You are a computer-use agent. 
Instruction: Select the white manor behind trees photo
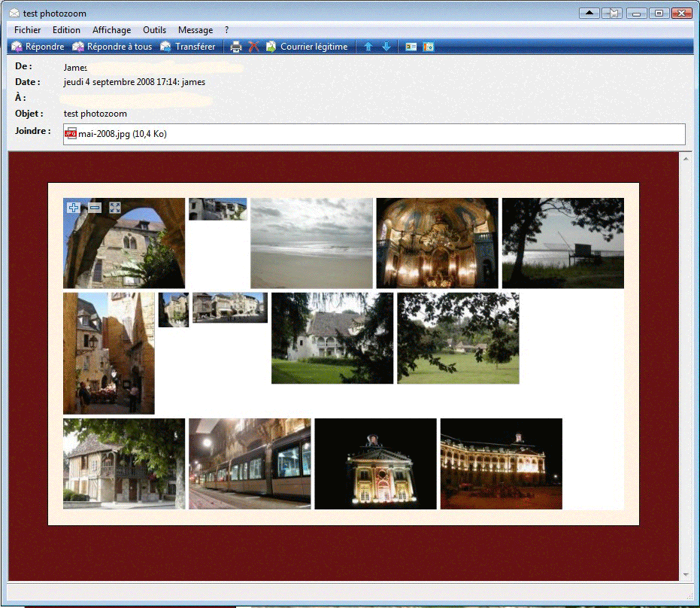(x=332, y=338)
